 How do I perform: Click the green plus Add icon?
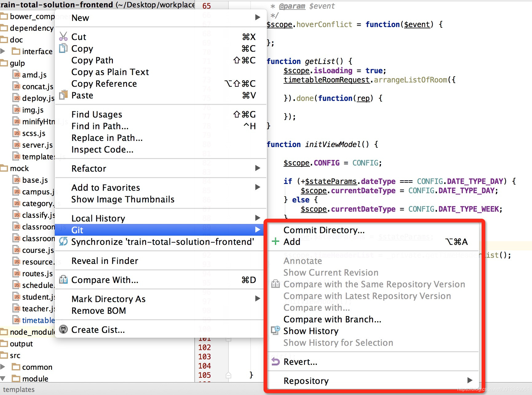click(276, 241)
